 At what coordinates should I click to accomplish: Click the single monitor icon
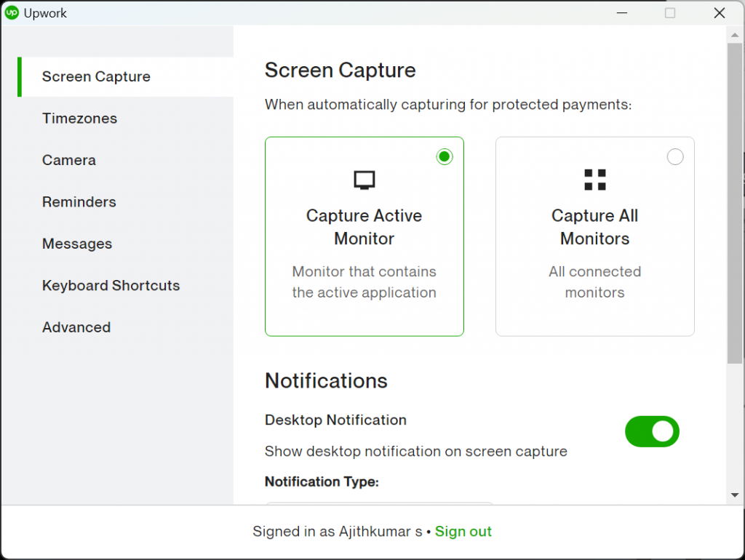click(364, 180)
